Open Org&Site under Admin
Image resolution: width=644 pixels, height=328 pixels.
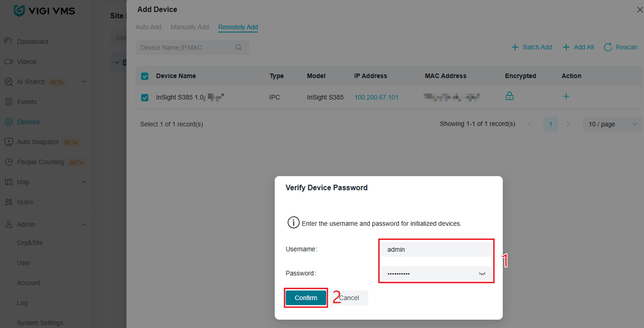point(30,243)
